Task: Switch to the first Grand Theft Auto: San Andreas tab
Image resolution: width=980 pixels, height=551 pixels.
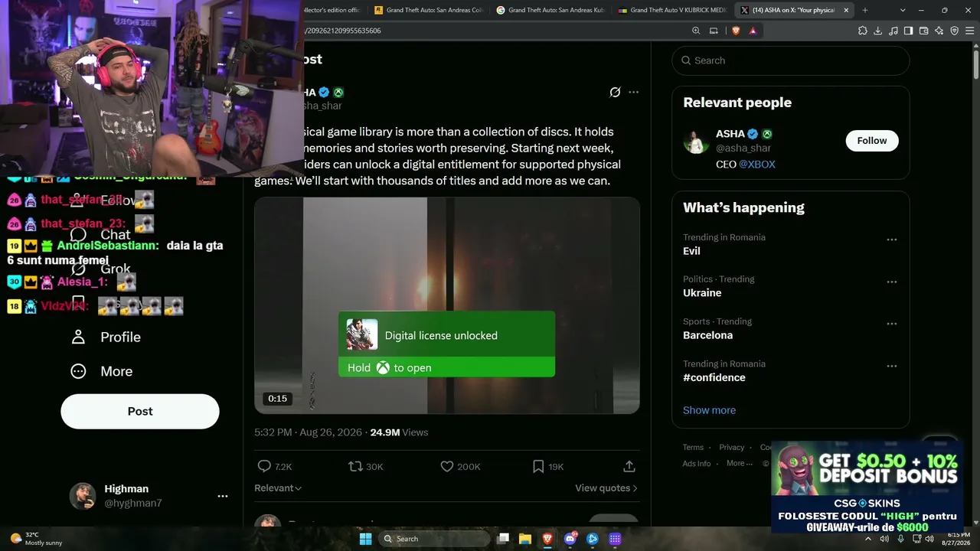Action: [x=428, y=10]
